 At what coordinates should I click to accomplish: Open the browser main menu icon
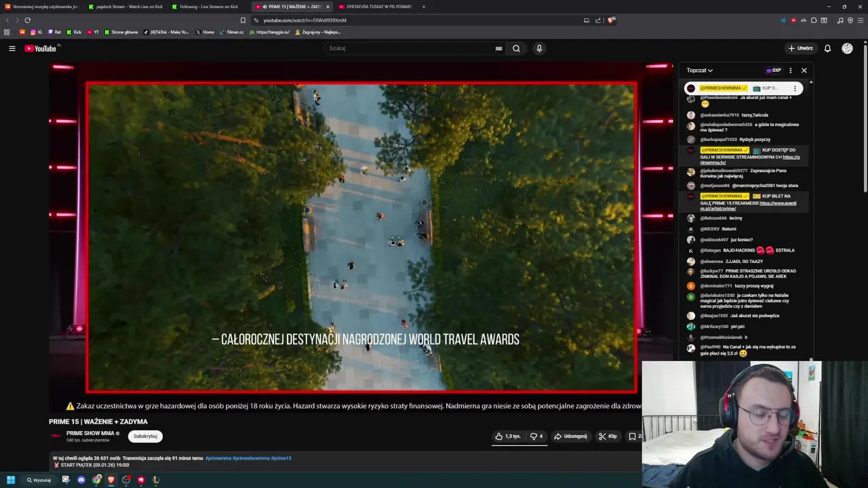click(x=861, y=20)
